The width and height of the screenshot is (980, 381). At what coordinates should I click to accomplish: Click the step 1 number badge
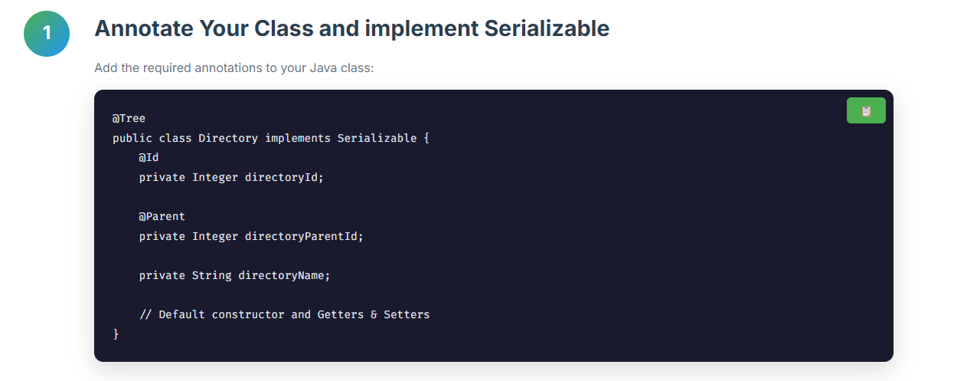coord(47,33)
